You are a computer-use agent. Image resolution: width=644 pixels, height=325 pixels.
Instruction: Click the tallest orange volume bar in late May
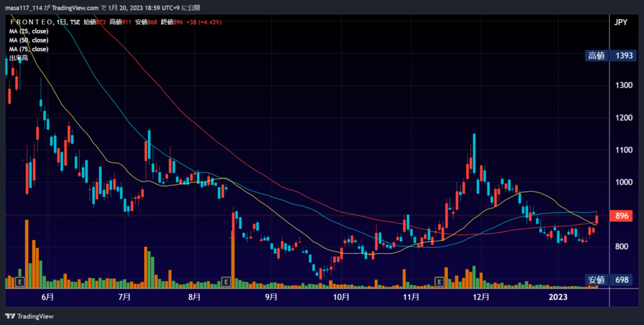coord(26,254)
